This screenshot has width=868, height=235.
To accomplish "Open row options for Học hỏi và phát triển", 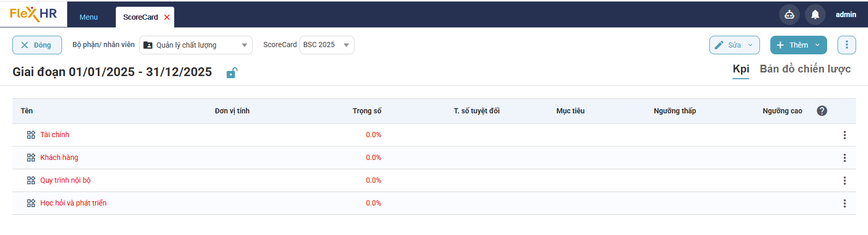I will click(844, 203).
